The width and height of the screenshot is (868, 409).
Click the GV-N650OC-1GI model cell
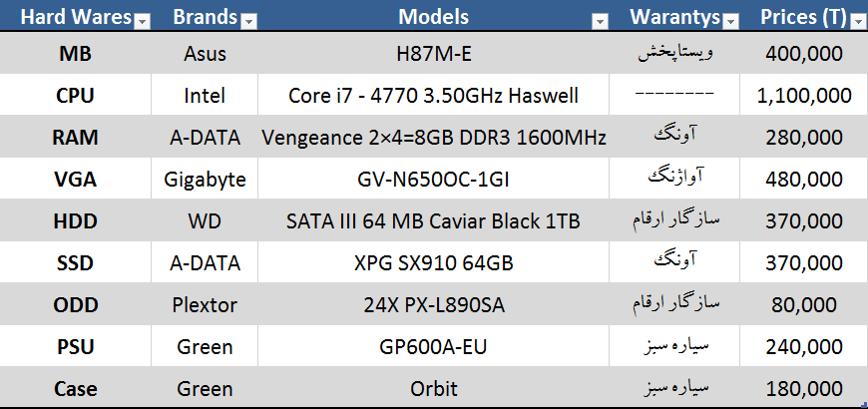[x=433, y=180]
